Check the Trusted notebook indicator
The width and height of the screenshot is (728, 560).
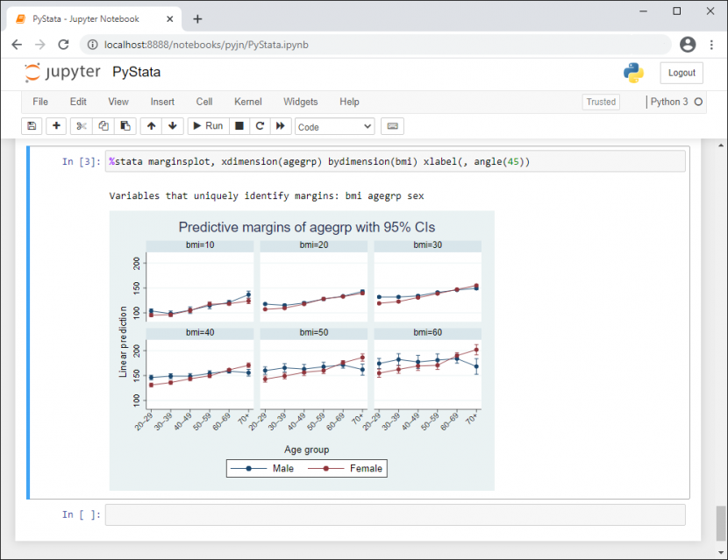point(601,102)
